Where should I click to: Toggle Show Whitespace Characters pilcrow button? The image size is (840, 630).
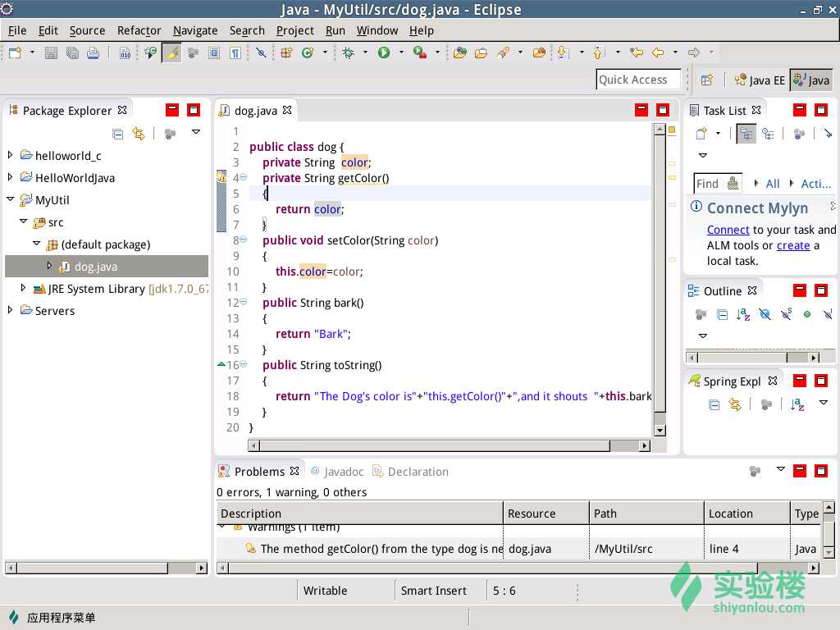click(235, 52)
